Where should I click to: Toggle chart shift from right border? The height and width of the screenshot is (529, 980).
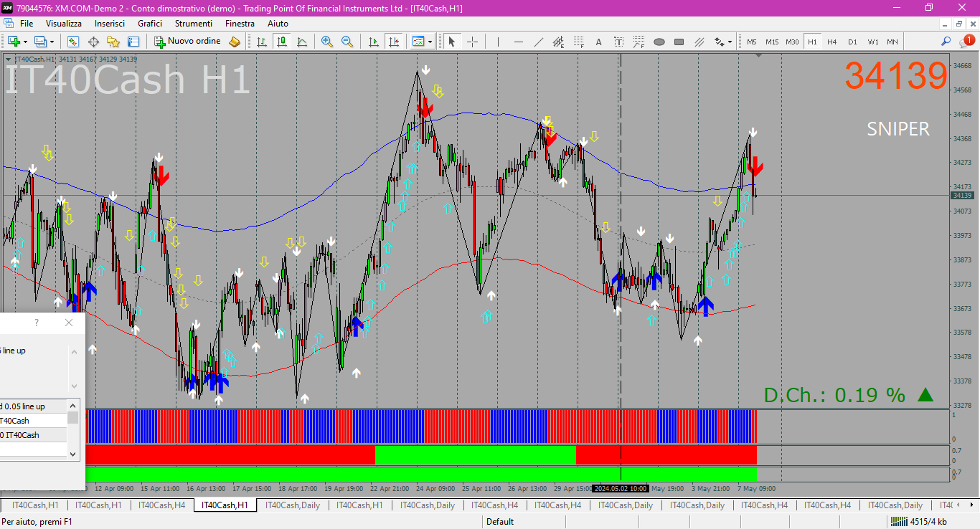pyautogui.click(x=393, y=42)
